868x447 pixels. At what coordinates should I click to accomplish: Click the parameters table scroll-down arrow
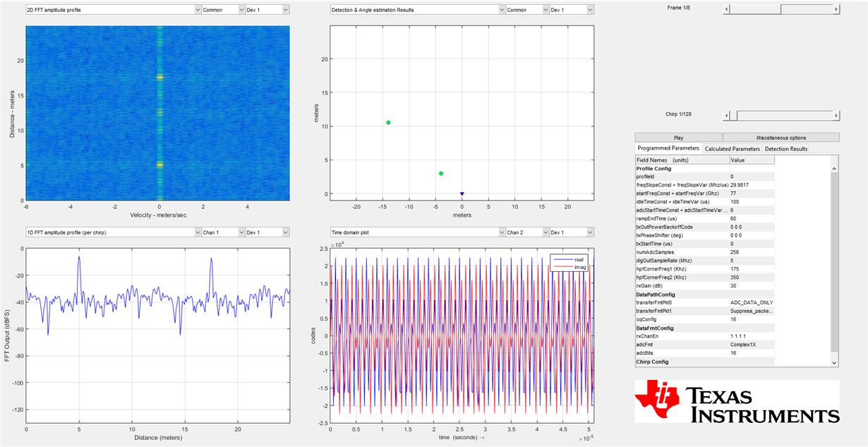point(834,362)
